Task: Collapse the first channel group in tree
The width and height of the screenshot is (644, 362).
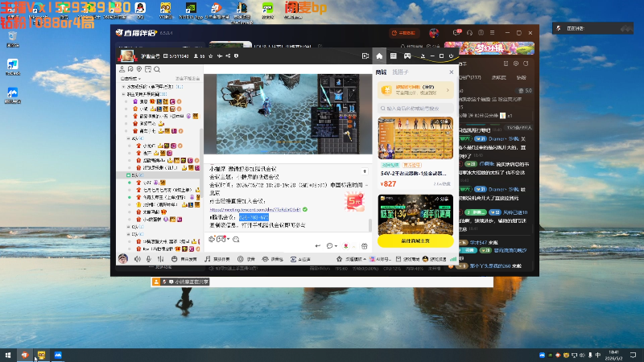Action: click(x=124, y=87)
